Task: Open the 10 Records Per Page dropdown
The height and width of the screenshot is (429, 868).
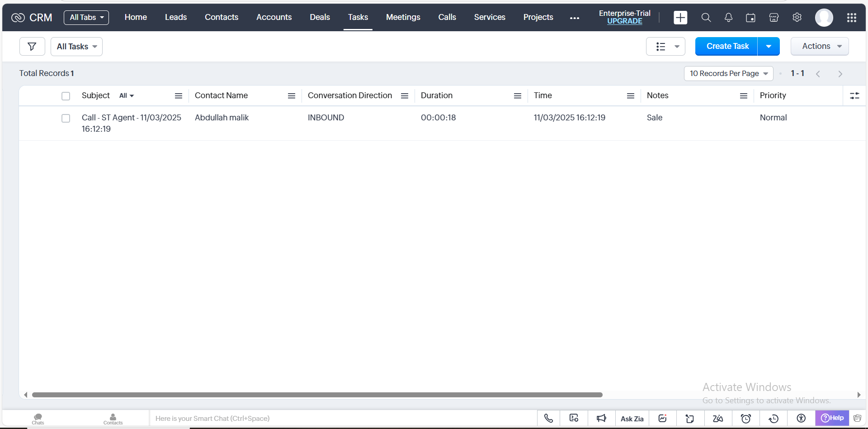Action: click(728, 73)
